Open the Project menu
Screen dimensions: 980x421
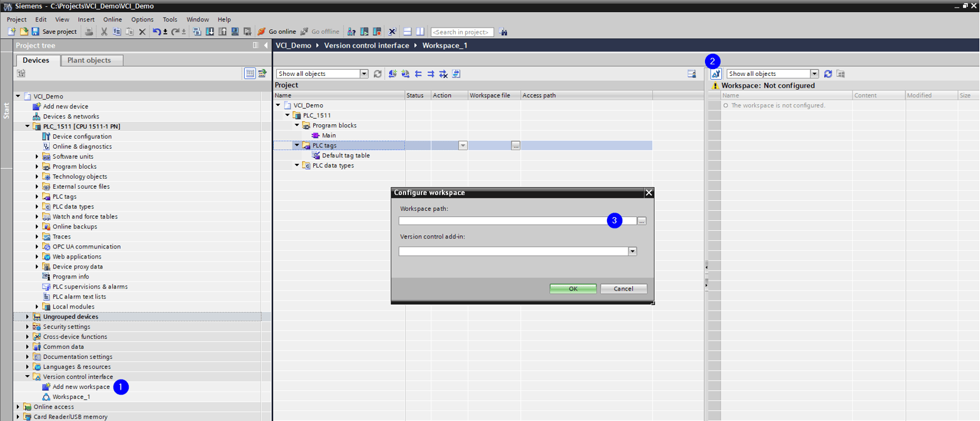16,19
